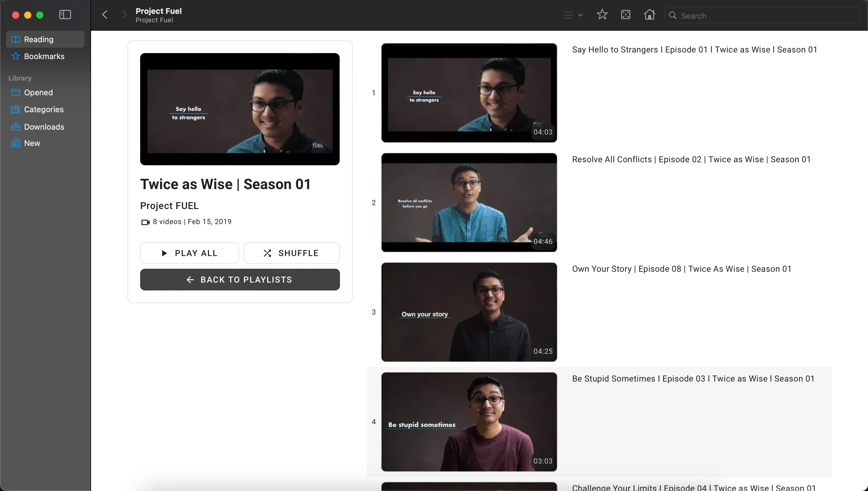Toggle list view with the list icon
This screenshot has height=491, width=868.
pyautogui.click(x=568, y=14)
